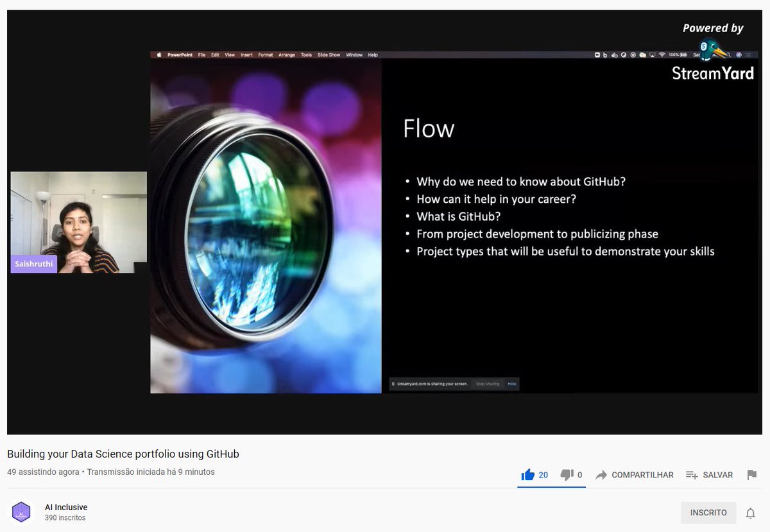The width and height of the screenshot is (770, 532).
Task: Click bullet 'How can it help in your career?'
Action: click(x=496, y=199)
